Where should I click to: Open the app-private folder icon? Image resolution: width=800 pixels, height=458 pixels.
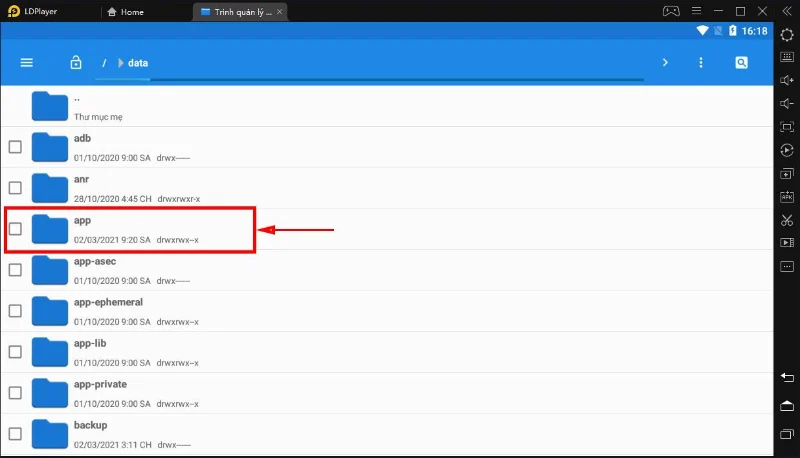49,393
